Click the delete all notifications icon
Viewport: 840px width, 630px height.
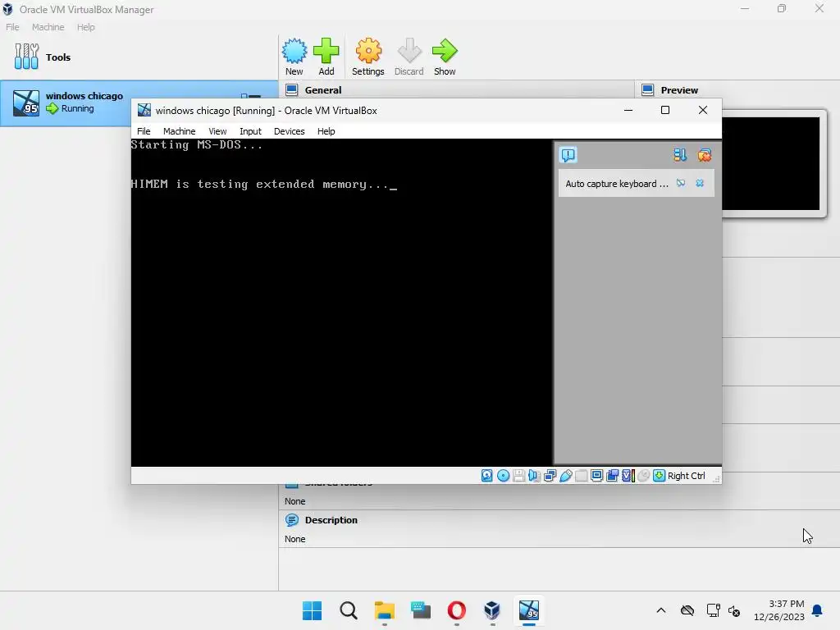click(704, 155)
